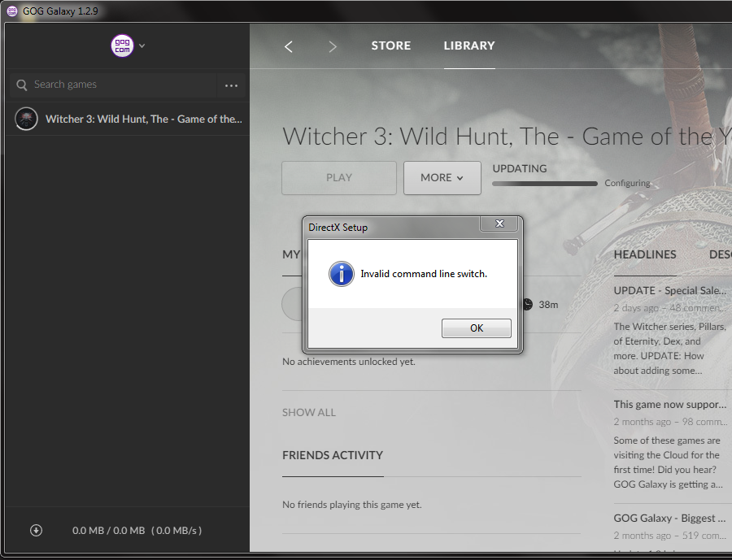Open the HEADLINES tab
Image resolution: width=732 pixels, height=560 pixels.
(645, 254)
